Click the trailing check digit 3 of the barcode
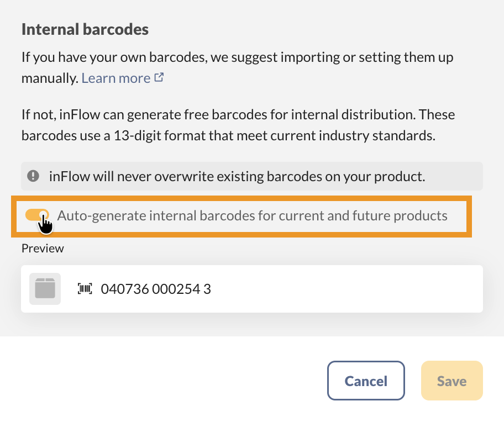This screenshot has width=504, height=422. click(207, 288)
